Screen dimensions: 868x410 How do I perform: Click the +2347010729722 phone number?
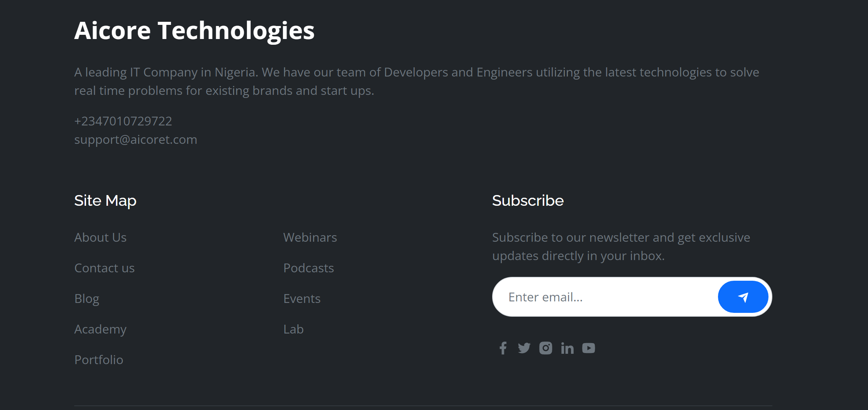click(123, 121)
